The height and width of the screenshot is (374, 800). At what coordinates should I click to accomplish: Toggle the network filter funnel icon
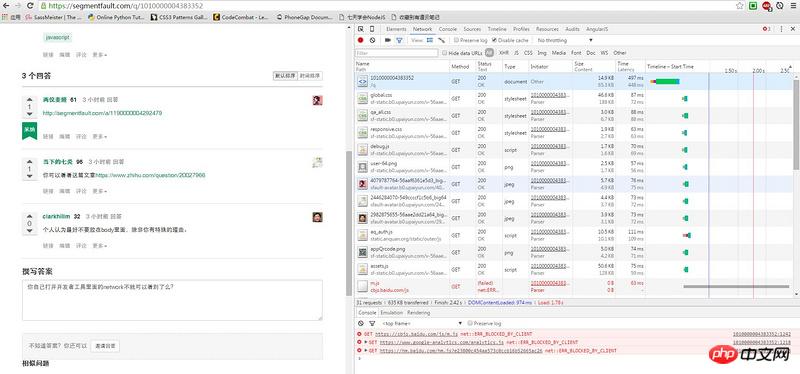(x=399, y=40)
